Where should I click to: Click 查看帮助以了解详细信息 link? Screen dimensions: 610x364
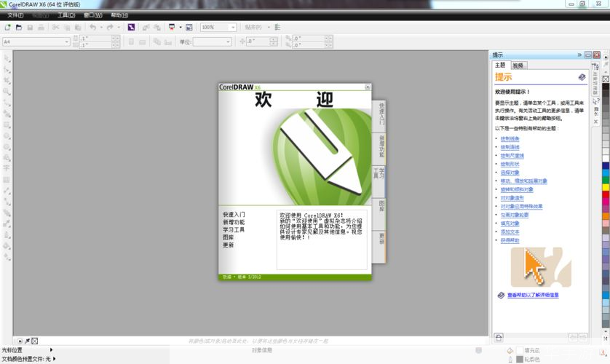pos(533,295)
